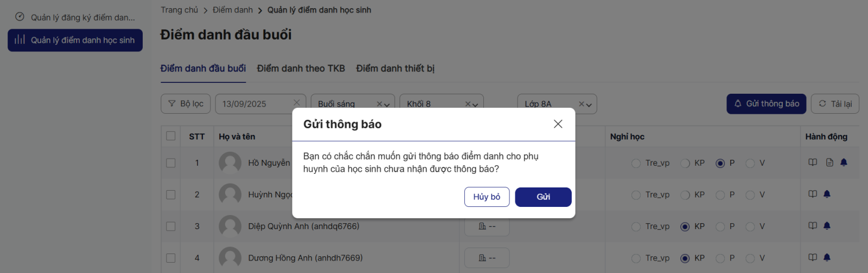
Task: Click the book icon in row 4
Action: tap(813, 257)
